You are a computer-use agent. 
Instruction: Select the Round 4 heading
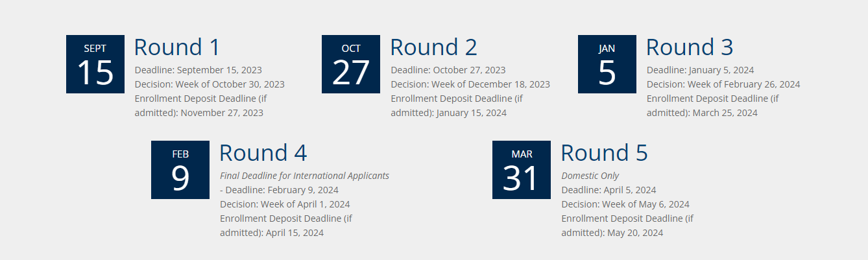(x=263, y=153)
